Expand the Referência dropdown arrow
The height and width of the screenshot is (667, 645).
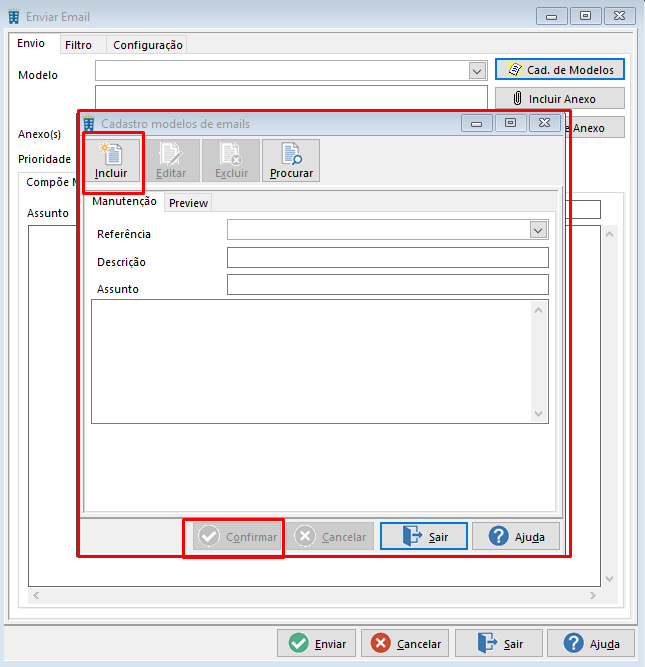pos(538,230)
